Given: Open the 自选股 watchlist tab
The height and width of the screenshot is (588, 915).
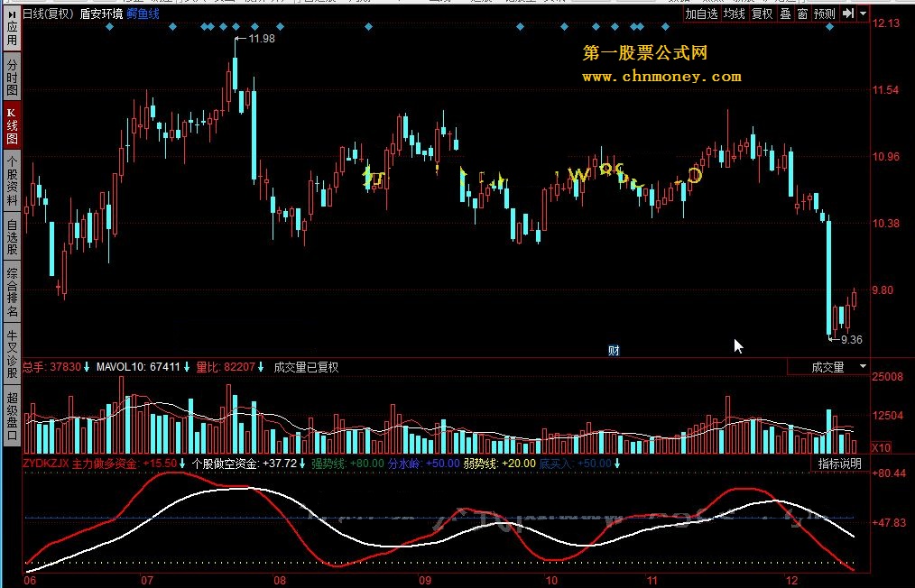Looking at the screenshot, I should [12, 237].
